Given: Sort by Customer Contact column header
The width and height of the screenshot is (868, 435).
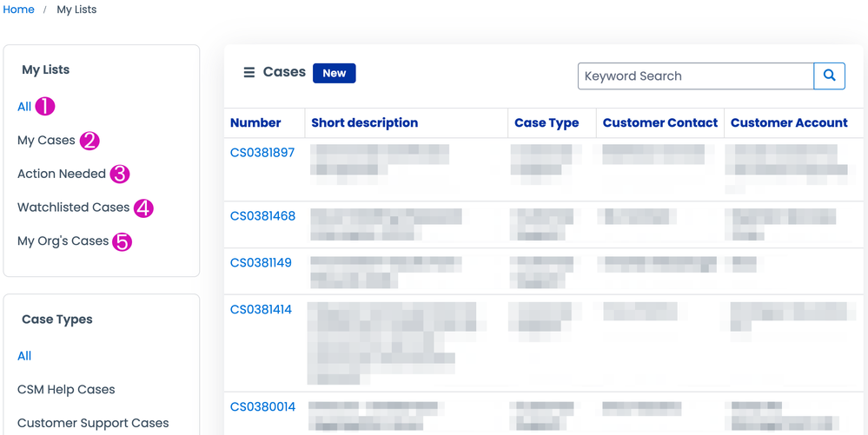Looking at the screenshot, I should 659,123.
